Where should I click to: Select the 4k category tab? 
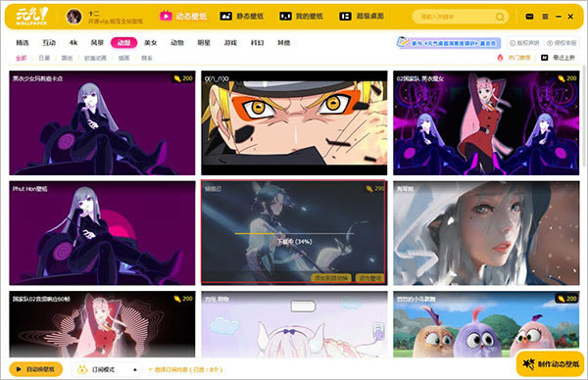(x=73, y=43)
